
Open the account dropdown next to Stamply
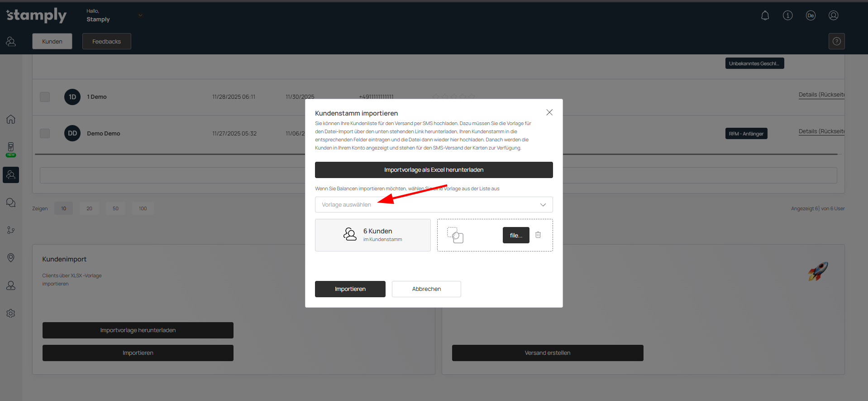coord(140,15)
